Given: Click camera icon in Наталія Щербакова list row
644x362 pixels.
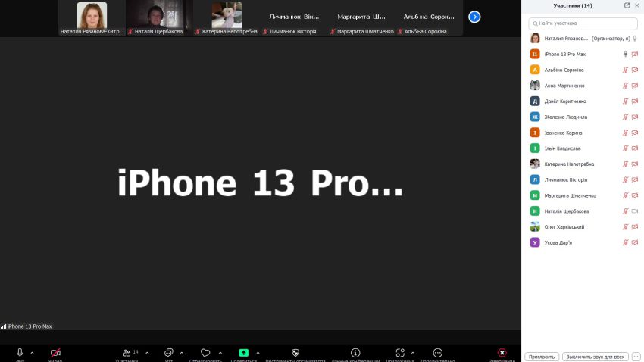Looking at the screenshot, I should [635, 211].
